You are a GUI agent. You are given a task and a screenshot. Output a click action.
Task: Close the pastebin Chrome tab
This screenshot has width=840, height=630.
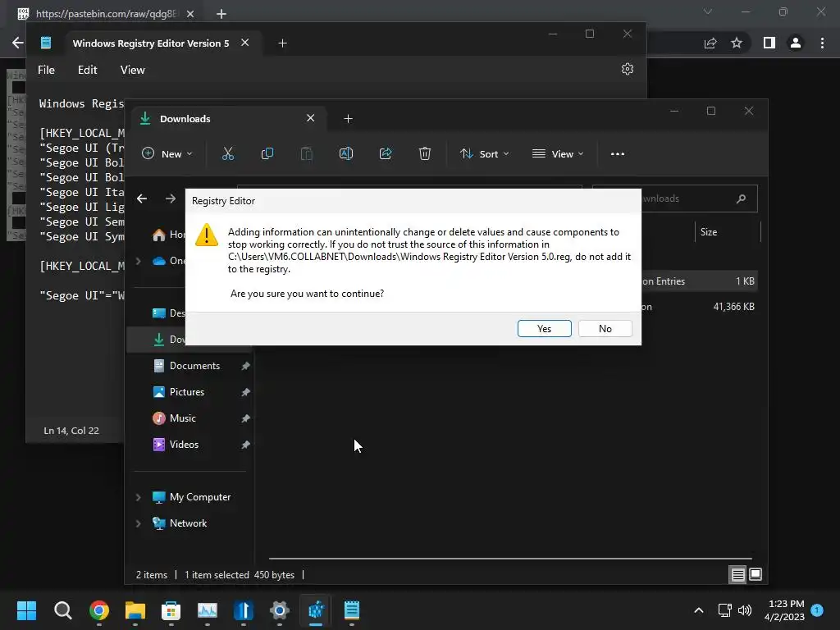(x=190, y=14)
